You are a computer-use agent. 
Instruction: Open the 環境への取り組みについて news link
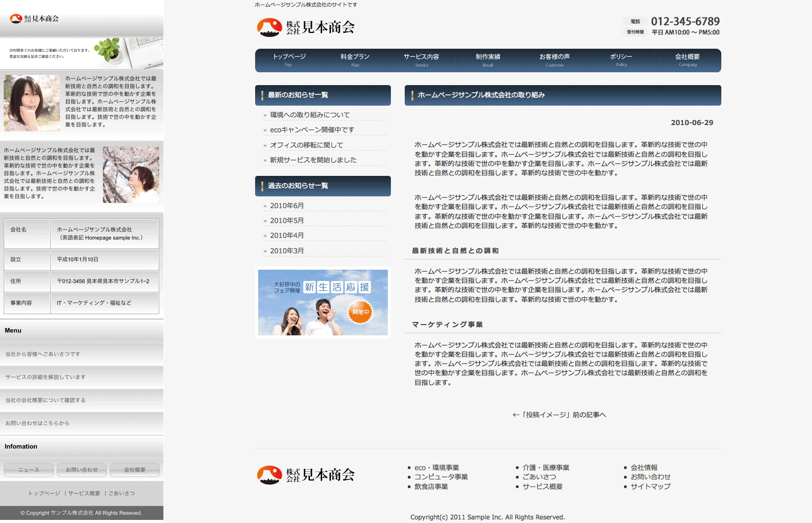click(x=310, y=115)
